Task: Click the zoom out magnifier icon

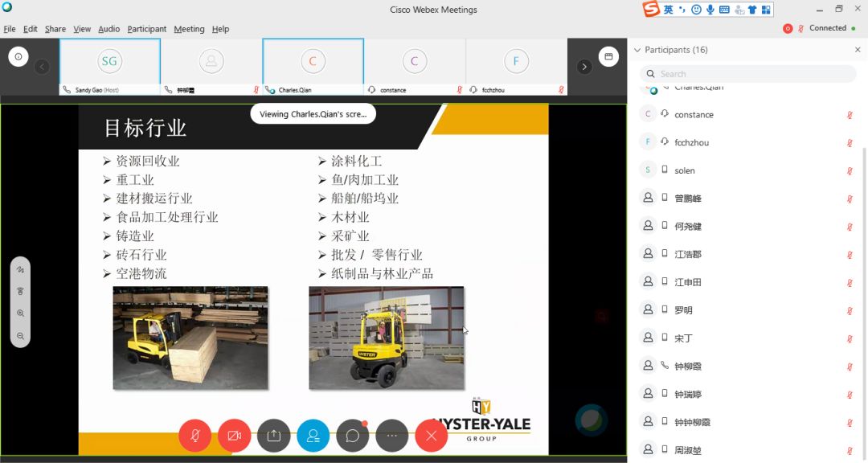Action: [x=20, y=335]
